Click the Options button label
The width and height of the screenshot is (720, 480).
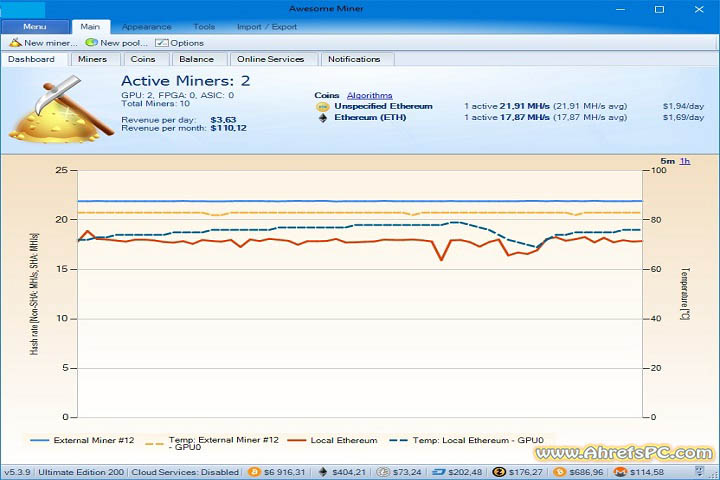pos(187,43)
